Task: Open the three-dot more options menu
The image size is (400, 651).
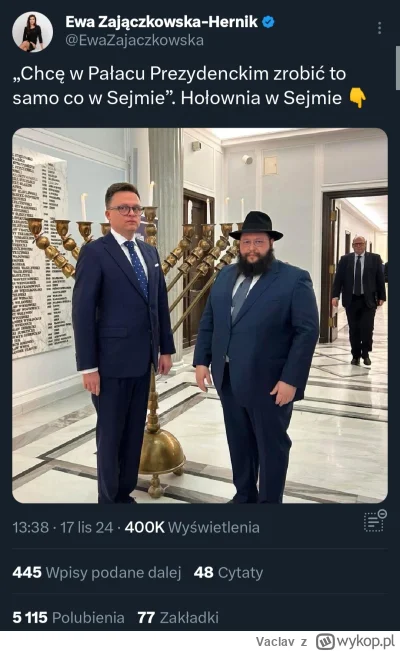Action: [x=379, y=28]
